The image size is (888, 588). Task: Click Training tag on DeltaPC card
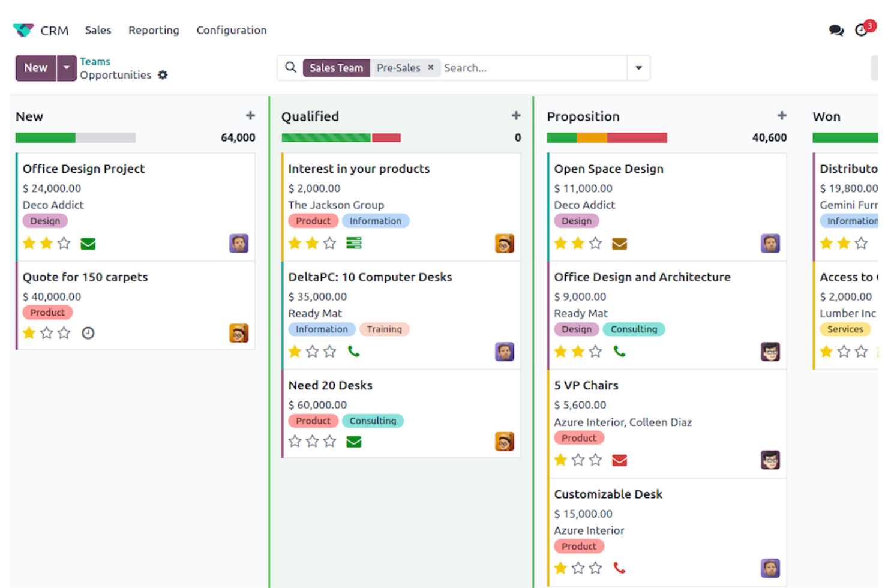385,329
